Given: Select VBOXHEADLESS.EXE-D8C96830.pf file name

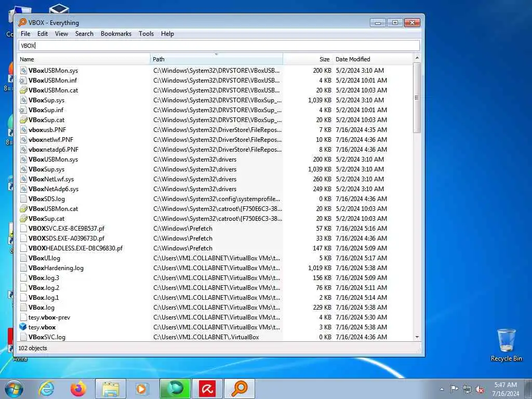Looking at the screenshot, I should tap(76, 248).
